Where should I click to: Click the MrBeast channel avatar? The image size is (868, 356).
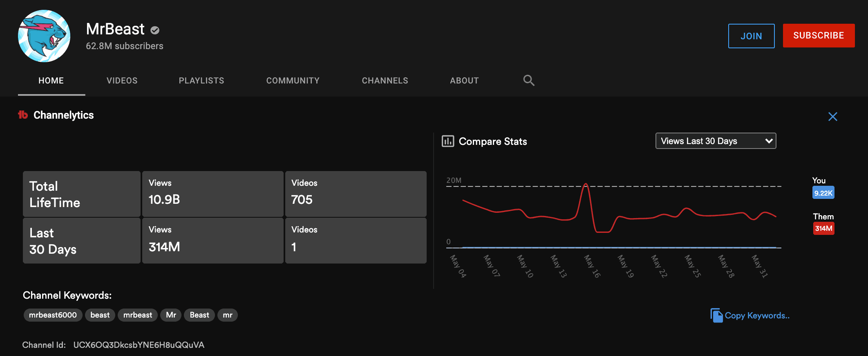[44, 36]
